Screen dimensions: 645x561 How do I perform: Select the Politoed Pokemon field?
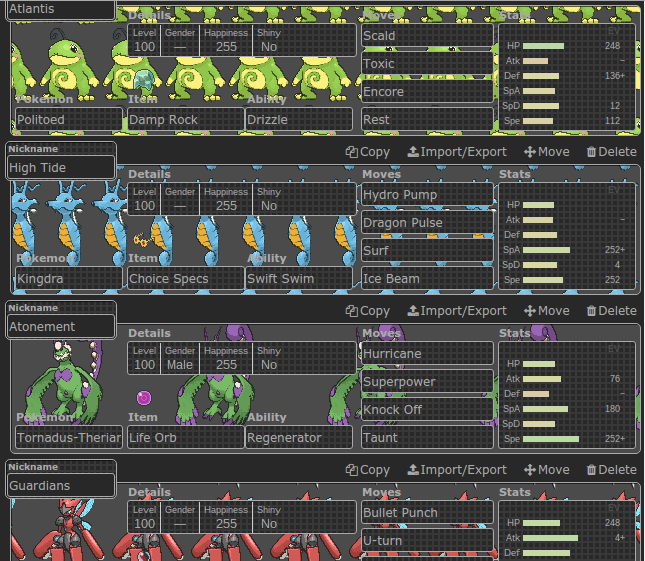[x=69, y=119]
